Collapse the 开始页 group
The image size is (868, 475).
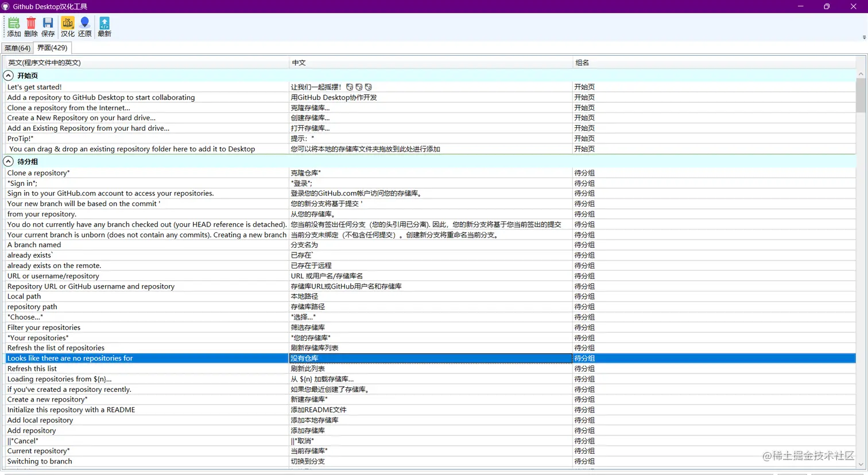[x=9, y=76]
